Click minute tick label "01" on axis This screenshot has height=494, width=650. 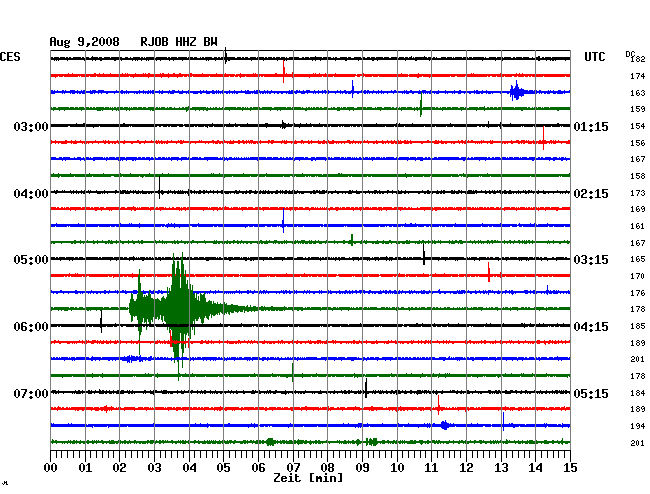click(x=85, y=467)
